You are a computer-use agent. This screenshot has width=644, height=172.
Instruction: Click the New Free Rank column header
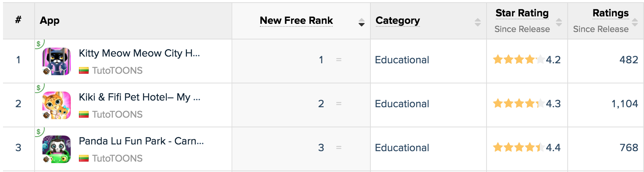[x=296, y=20]
